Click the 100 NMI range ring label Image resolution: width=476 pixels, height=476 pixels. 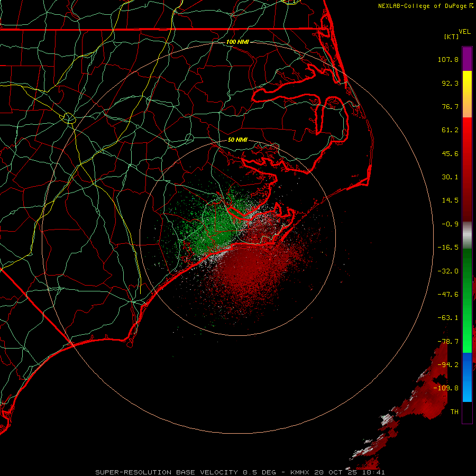(237, 42)
